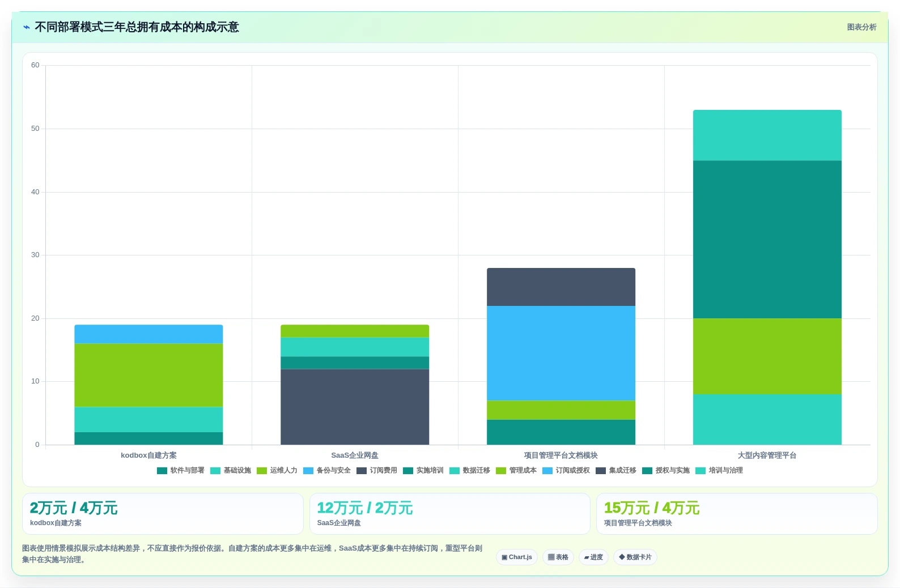900x588 pixels.
Task: Toggle the 订阅费用 legend item
Action: pos(377,471)
